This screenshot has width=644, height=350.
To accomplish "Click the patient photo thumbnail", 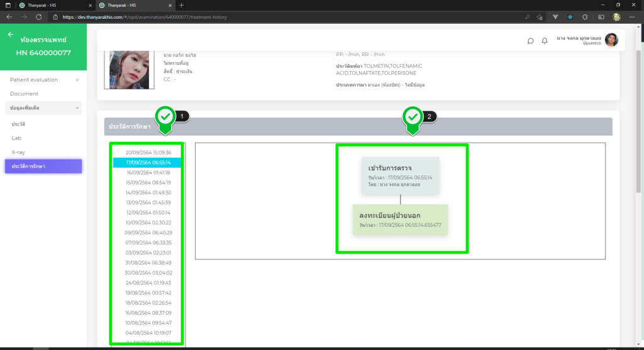I will pyautogui.click(x=130, y=70).
